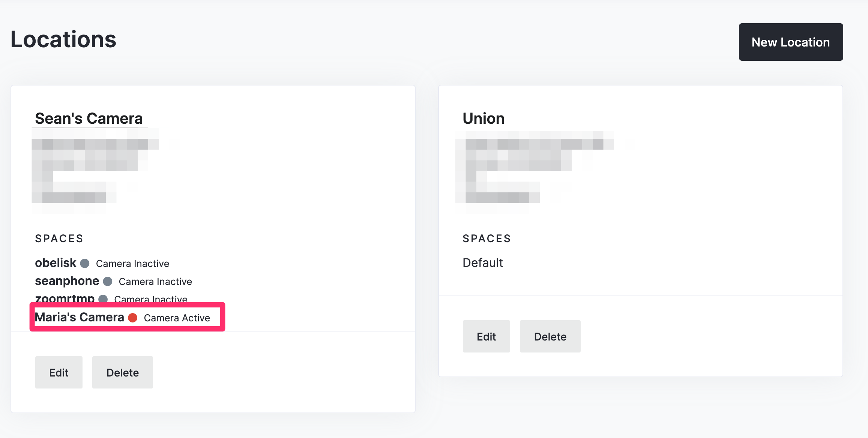Click the New Location button
The height and width of the screenshot is (438, 868).
point(791,42)
